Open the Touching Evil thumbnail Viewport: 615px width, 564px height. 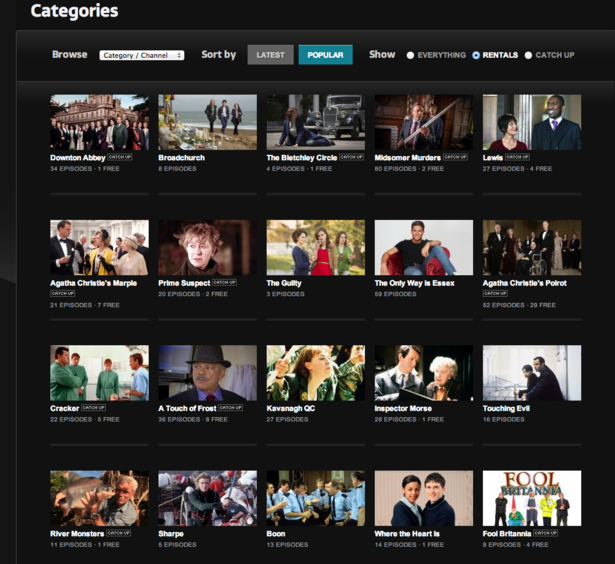(x=532, y=373)
